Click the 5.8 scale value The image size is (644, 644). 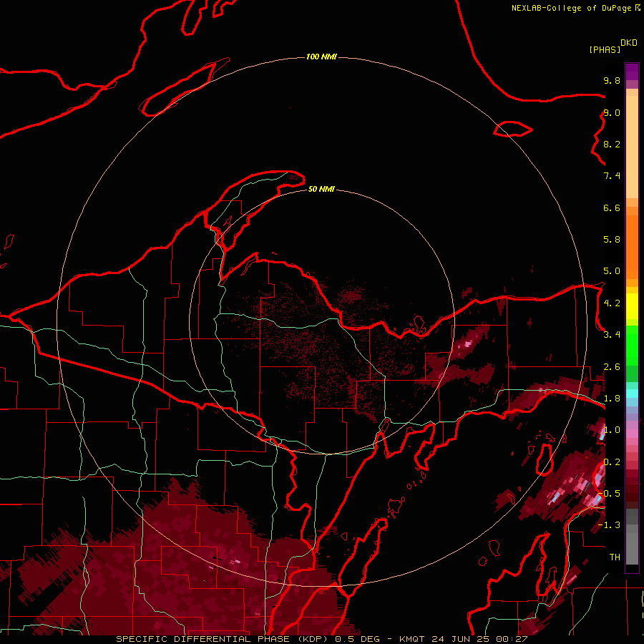(x=612, y=240)
